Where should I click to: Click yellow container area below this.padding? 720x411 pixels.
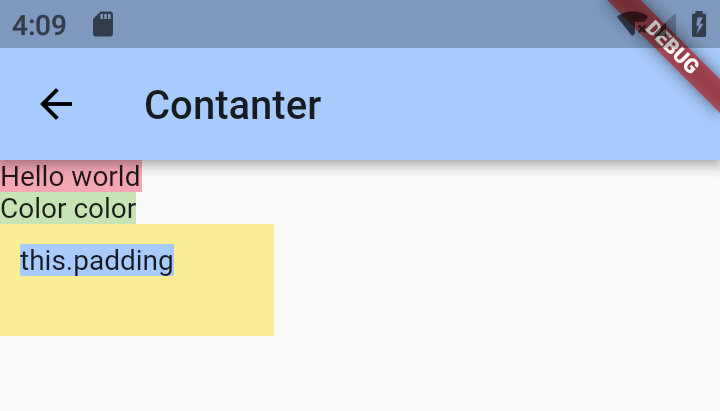click(137, 307)
